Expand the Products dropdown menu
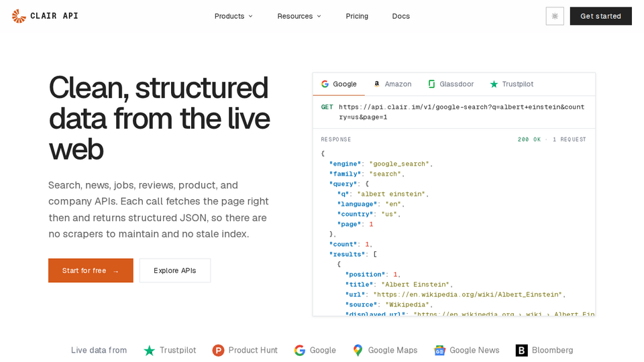Screen dimensions: 644x362 click(233, 16)
